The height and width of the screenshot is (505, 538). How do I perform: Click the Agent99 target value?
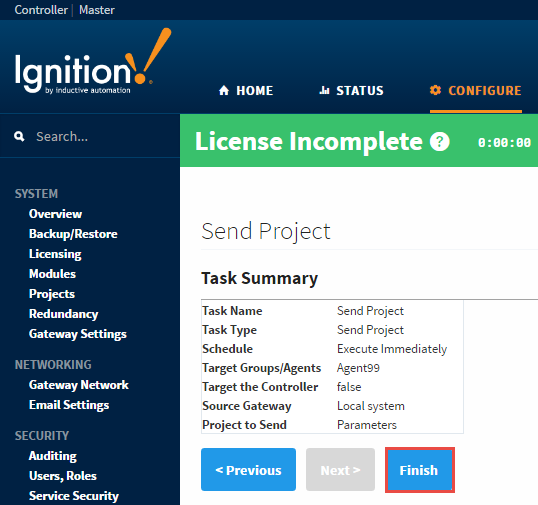click(x=358, y=368)
